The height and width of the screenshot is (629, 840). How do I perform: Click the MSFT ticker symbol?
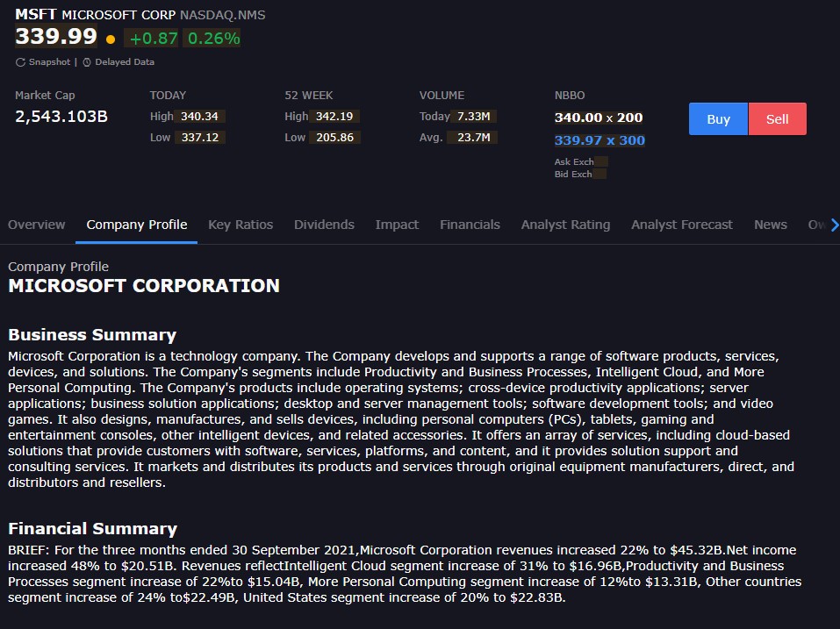coord(36,14)
